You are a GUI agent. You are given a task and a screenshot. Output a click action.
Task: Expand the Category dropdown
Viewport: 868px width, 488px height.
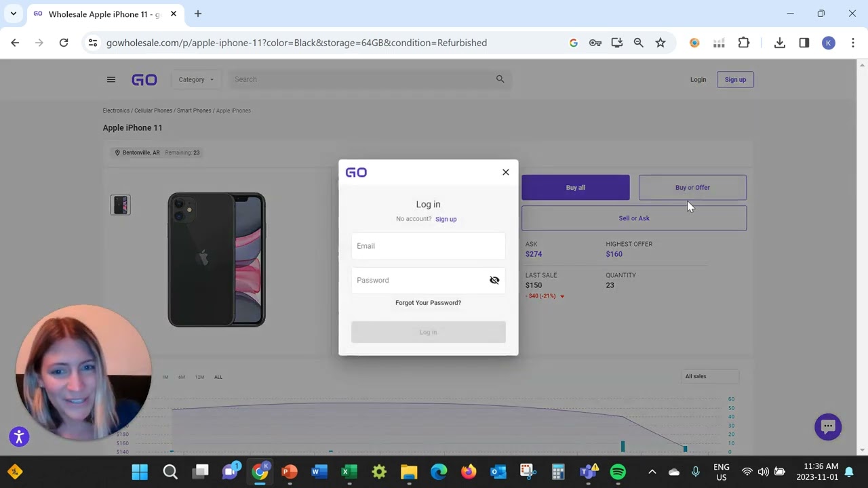click(196, 79)
